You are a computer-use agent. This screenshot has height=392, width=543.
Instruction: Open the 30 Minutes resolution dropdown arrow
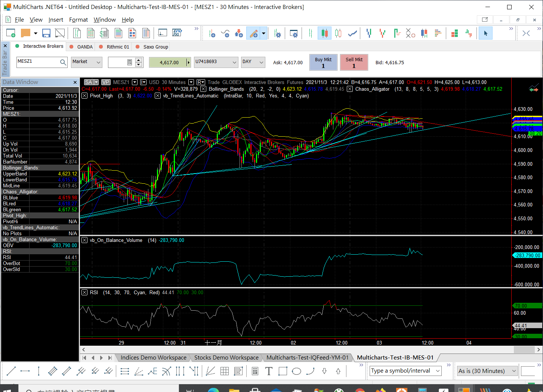point(191,82)
